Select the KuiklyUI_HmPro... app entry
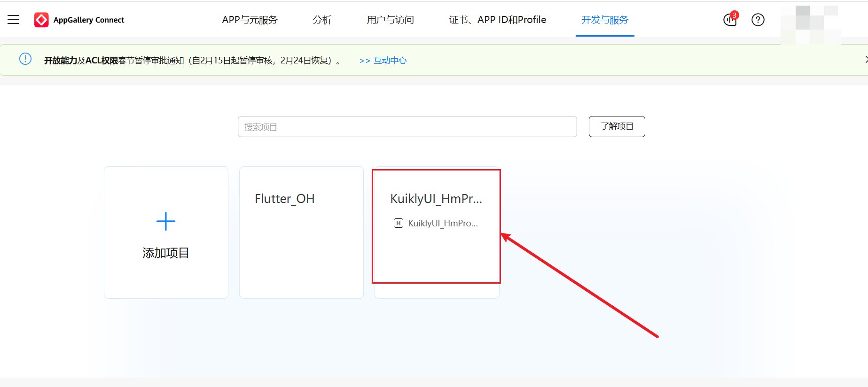The image size is (868, 387). coord(436,223)
